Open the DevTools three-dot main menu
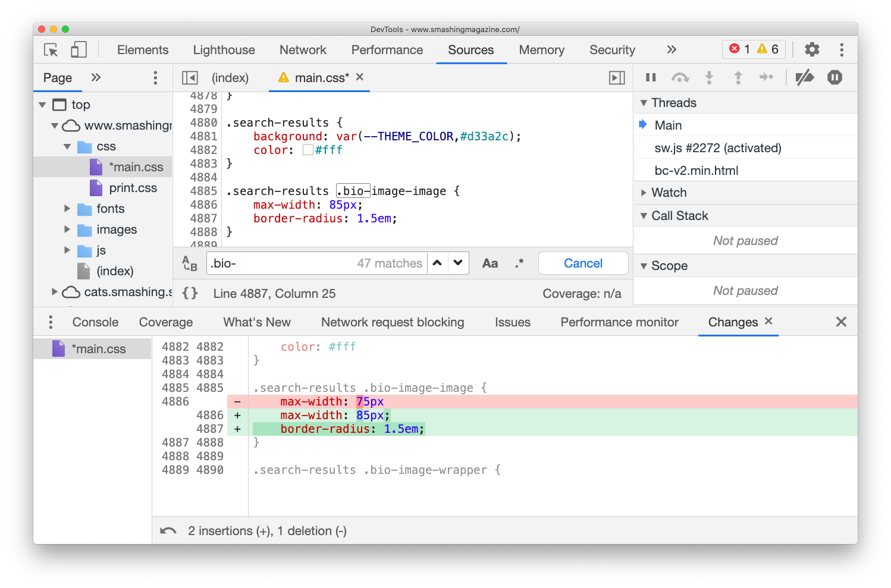 [842, 49]
